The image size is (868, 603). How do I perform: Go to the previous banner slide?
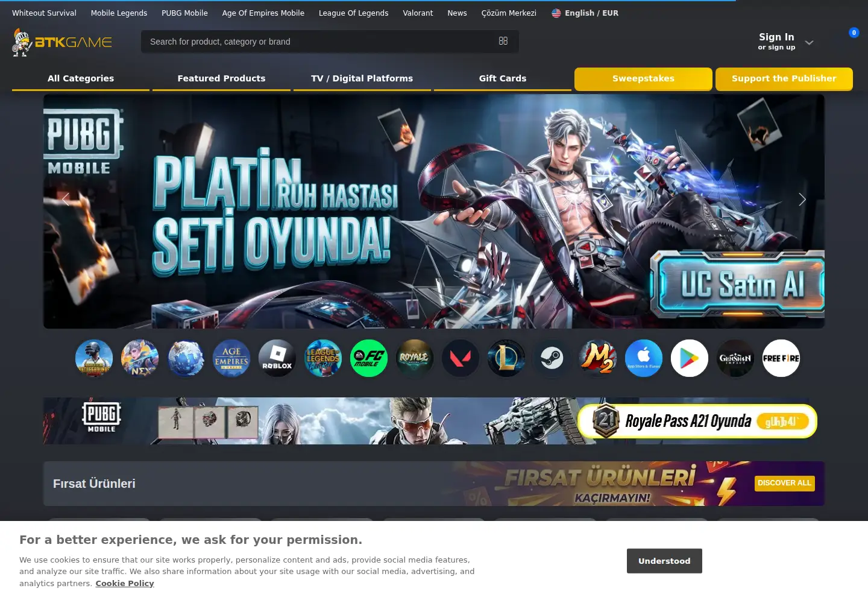[66, 200]
